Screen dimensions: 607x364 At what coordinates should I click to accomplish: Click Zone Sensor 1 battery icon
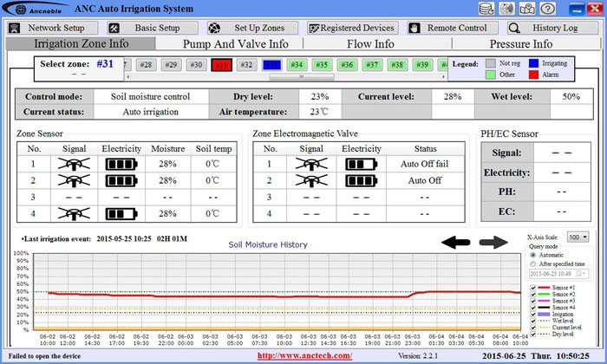(121, 165)
